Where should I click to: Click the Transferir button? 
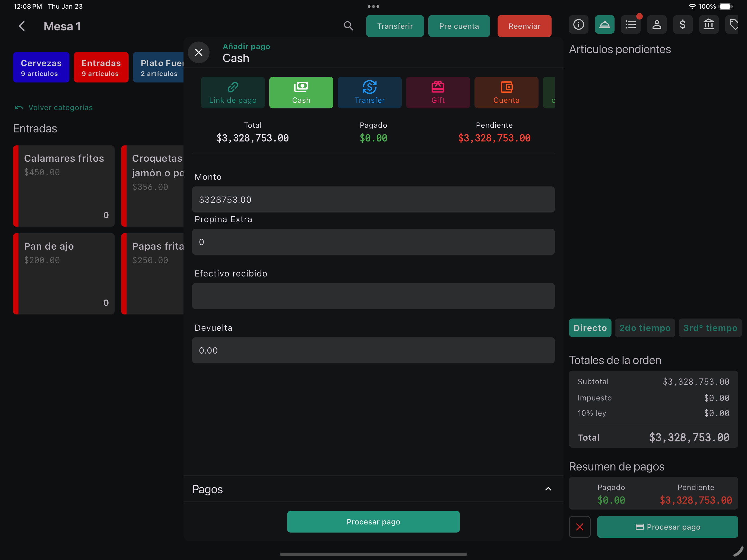pyautogui.click(x=395, y=26)
